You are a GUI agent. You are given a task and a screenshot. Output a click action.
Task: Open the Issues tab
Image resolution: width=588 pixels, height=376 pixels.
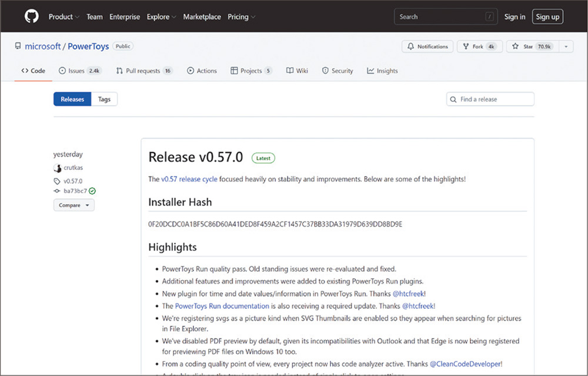tap(80, 71)
